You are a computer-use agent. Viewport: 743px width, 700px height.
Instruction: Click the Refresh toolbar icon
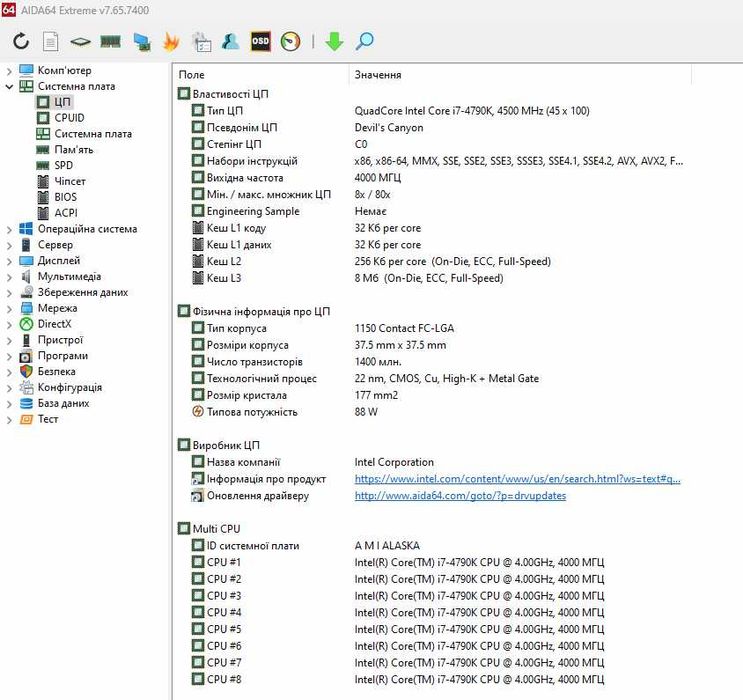click(x=21, y=41)
